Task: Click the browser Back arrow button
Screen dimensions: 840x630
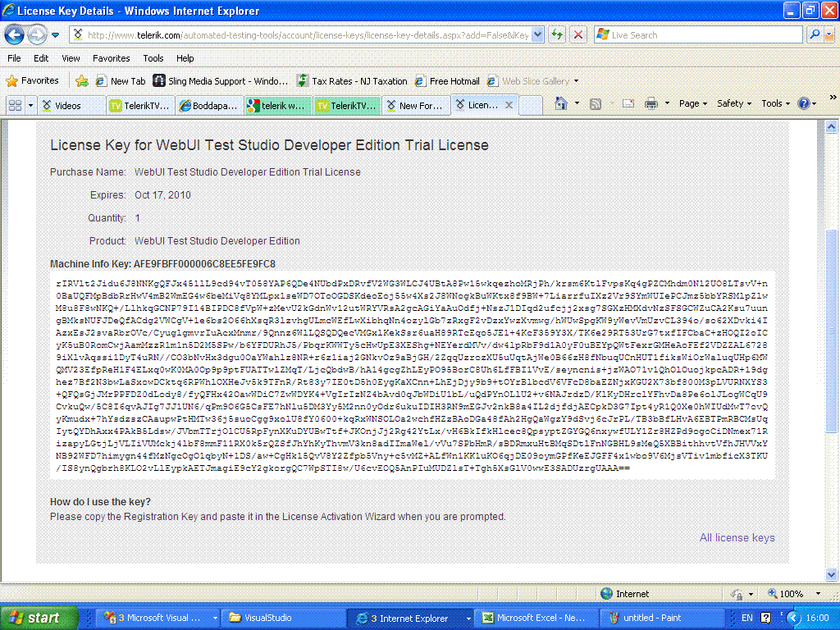Action: (x=15, y=35)
